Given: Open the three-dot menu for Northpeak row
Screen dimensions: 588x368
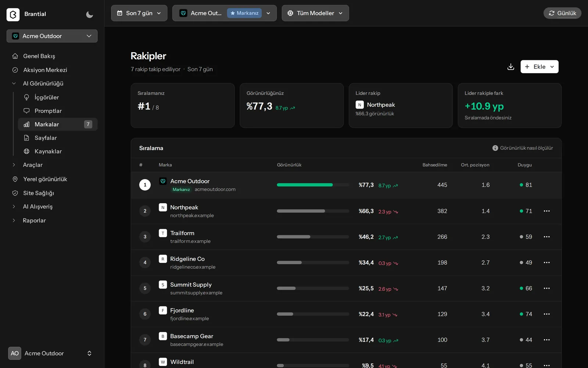Looking at the screenshot, I should coord(546,211).
